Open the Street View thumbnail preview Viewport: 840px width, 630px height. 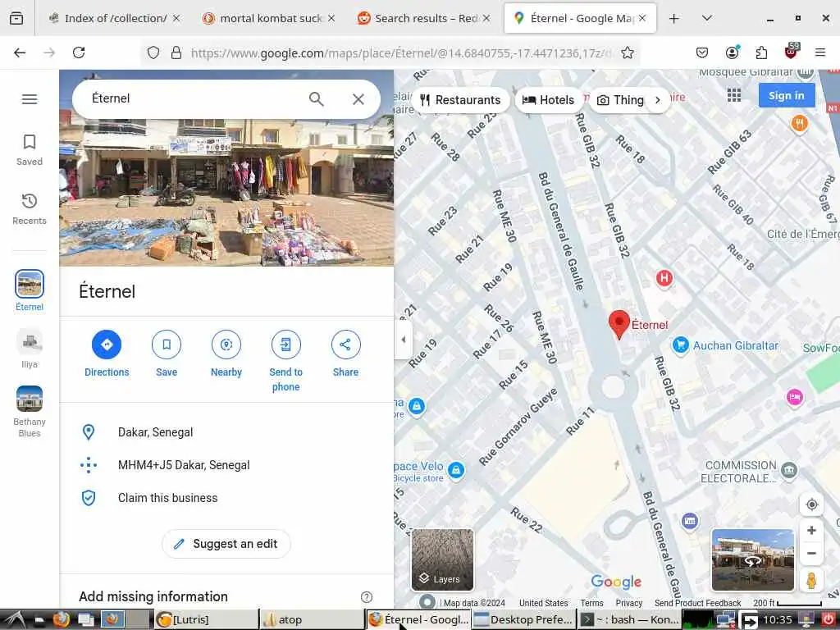pos(753,559)
